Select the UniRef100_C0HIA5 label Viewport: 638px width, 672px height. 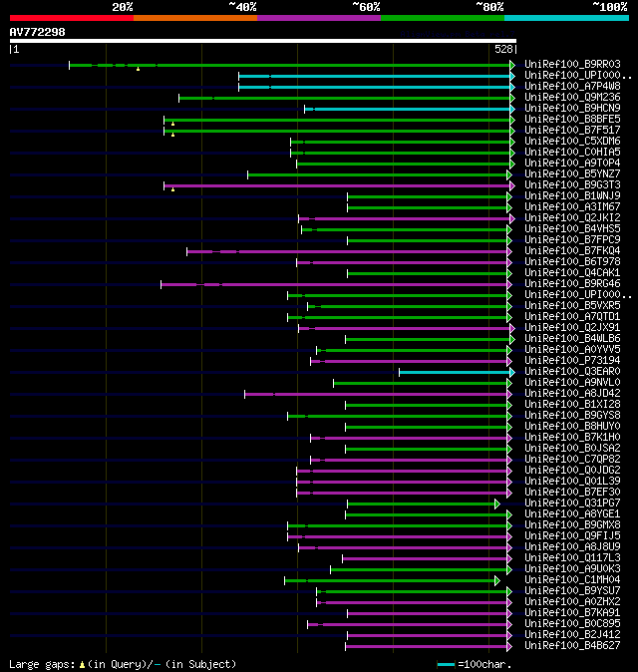(572, 153)
